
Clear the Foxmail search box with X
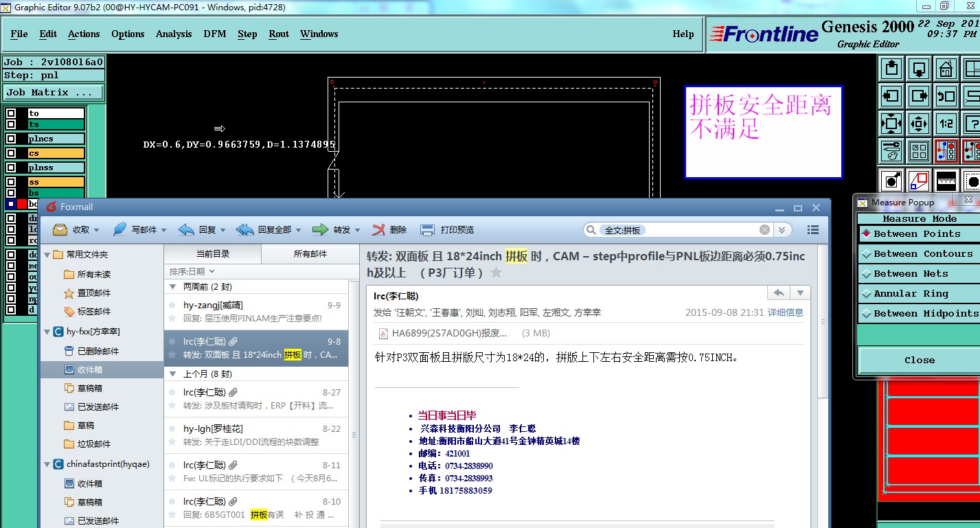[x=764, y=230]
